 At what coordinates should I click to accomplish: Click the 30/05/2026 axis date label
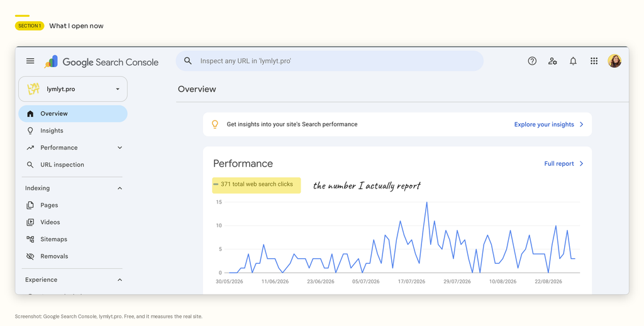229,281
